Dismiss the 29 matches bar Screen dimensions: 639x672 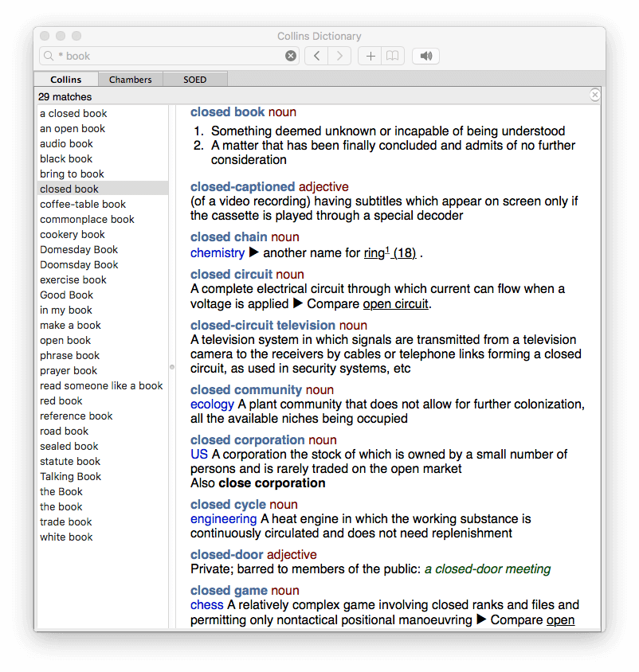pos(595,95)
